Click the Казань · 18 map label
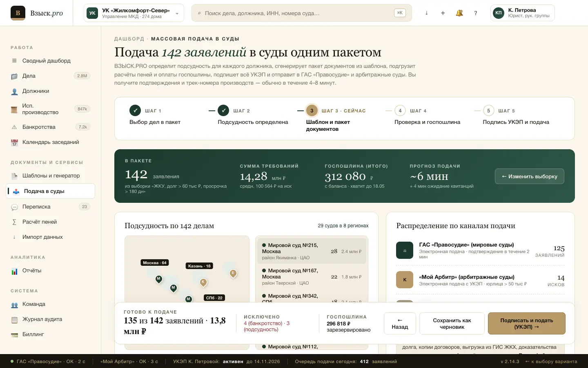This screenshot has width=588, height=368. [199, 266]
